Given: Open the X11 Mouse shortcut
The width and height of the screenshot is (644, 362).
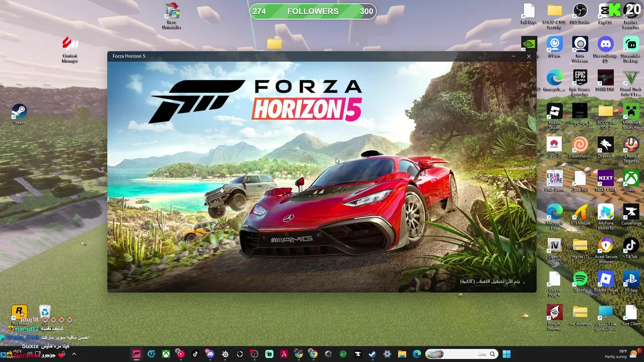Looking at the screenshot, I should click(x=580, y=215).
